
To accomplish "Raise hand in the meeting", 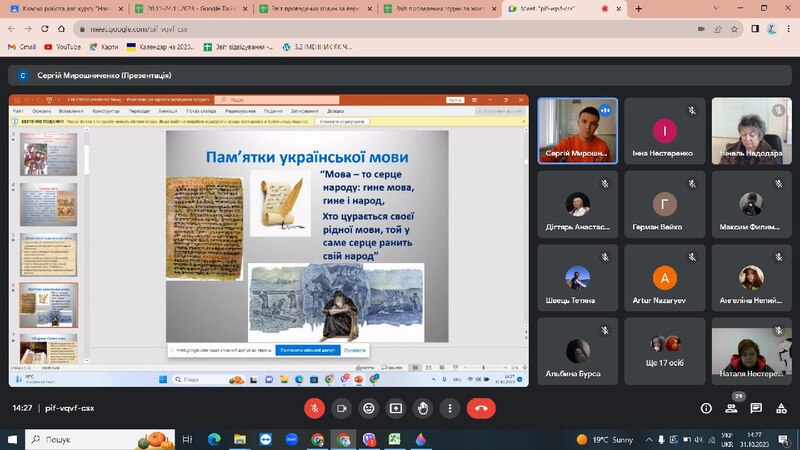I will pos(422,408).
